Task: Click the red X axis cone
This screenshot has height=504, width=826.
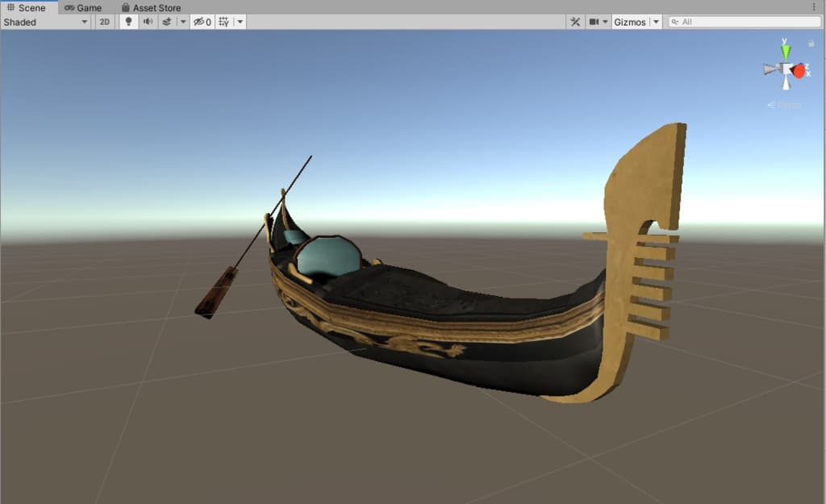Action: pyautogui.click(x=799, y=71)
